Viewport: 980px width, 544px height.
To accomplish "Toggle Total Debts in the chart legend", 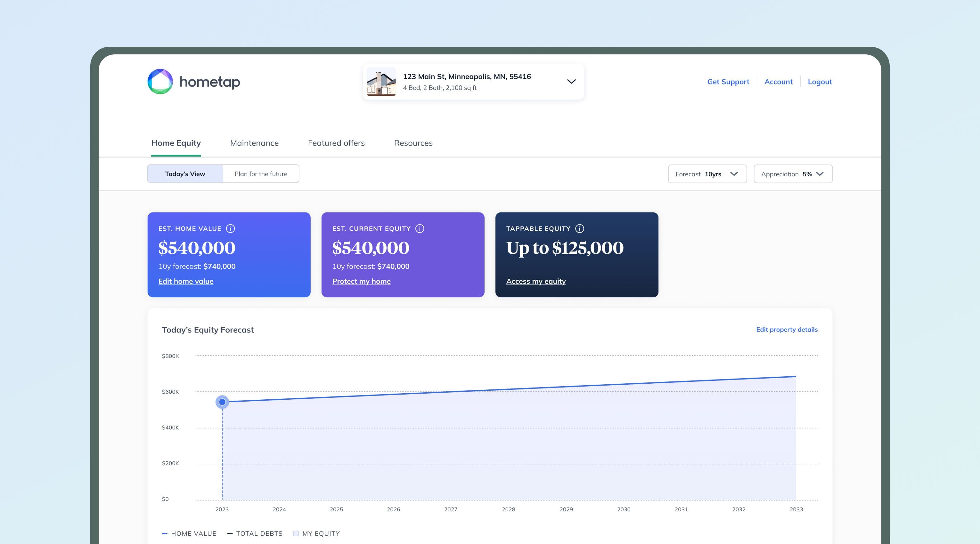I will pos(255,533).
